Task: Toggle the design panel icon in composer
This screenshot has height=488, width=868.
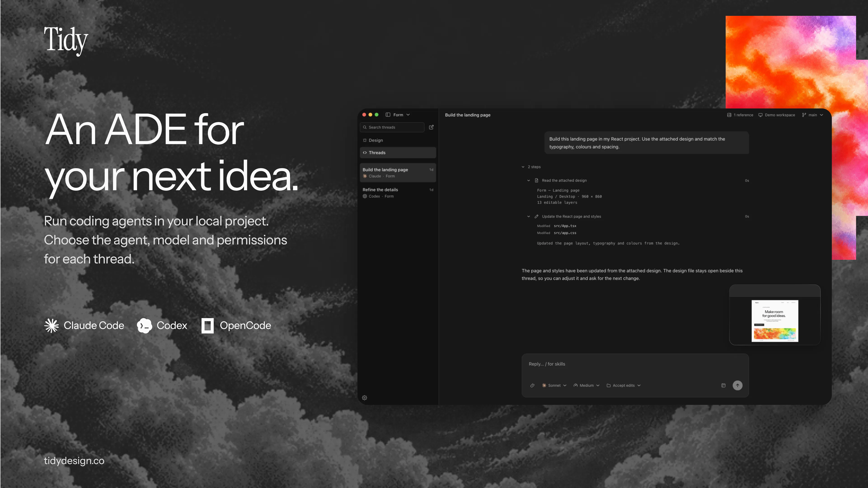Action: point(723,385)
